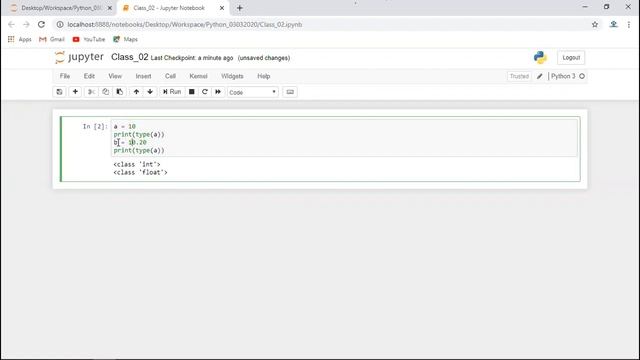The image size is (640, 360).
Task: Restart kernel and rerun notebook icon
Action: 218,92
